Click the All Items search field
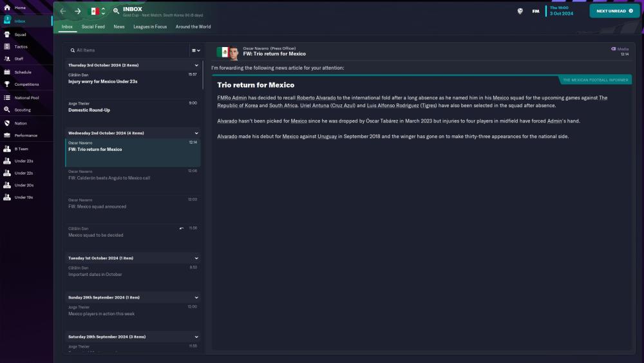644x363 pixels. point(129,50)
